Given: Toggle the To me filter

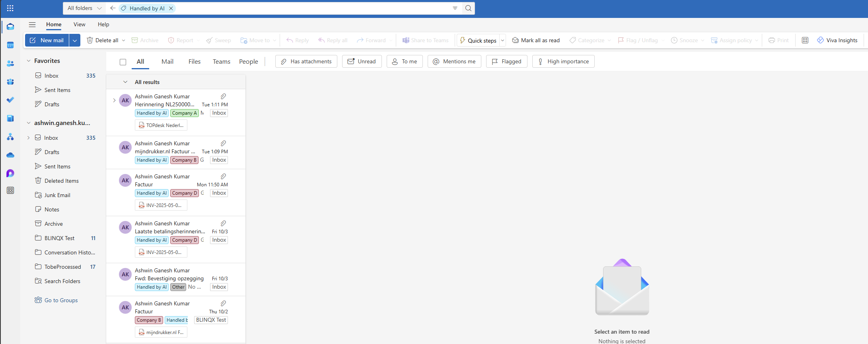Looking at the screenshot, I should click(x=405, y=61).
